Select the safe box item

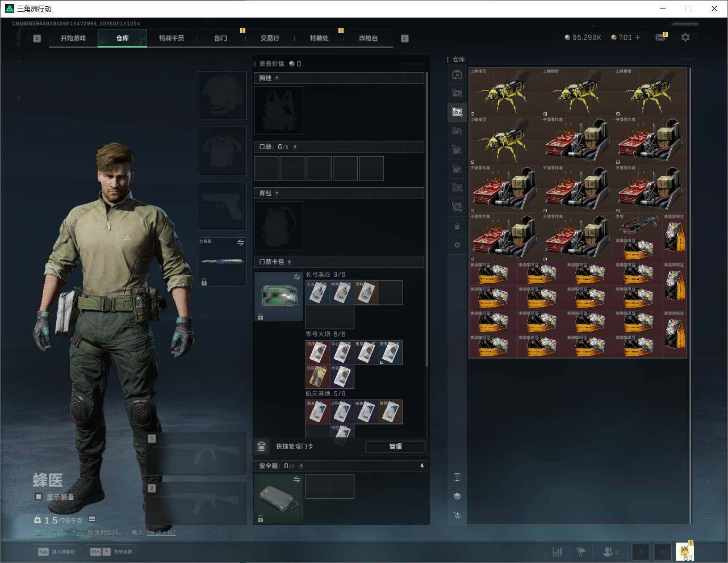(279, 499)
